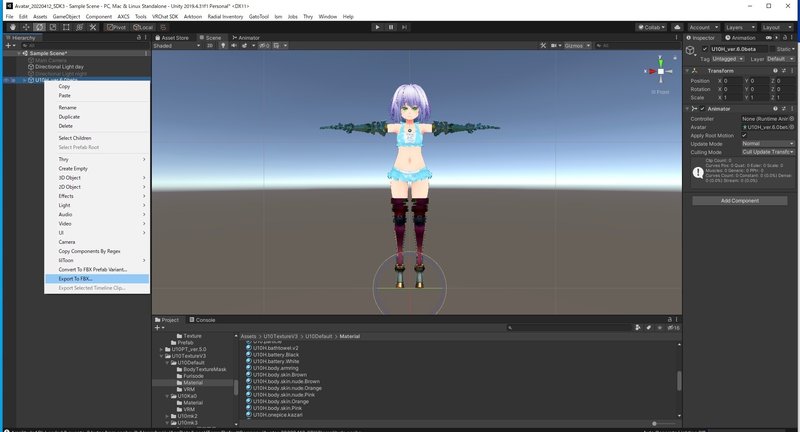Open the Collab dropdown

tap(652, 27)
